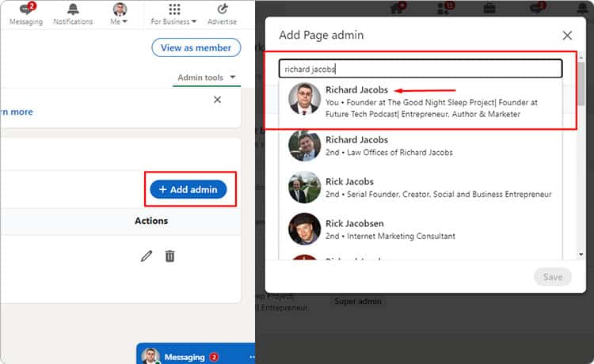This screenshot has width=594, height=364.
Task: Click the View as member button
Action: (x=196, y=47)
